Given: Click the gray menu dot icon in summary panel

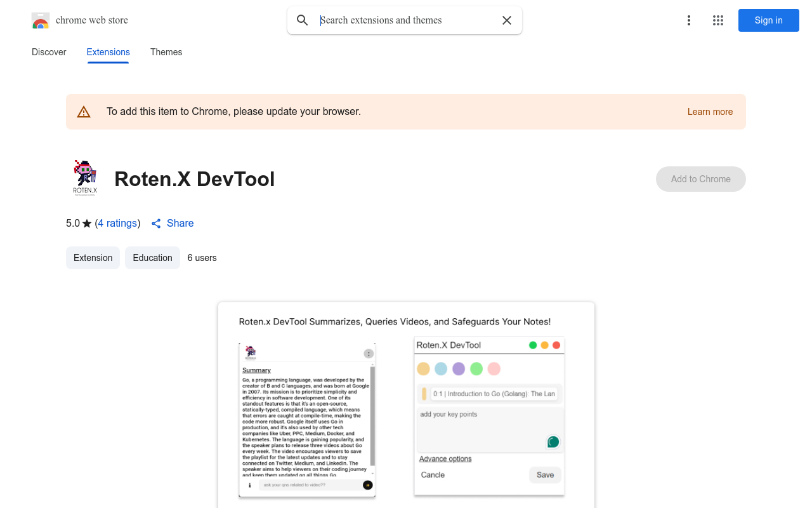Looking at the screenshot, I should click(x=369, y=354).
